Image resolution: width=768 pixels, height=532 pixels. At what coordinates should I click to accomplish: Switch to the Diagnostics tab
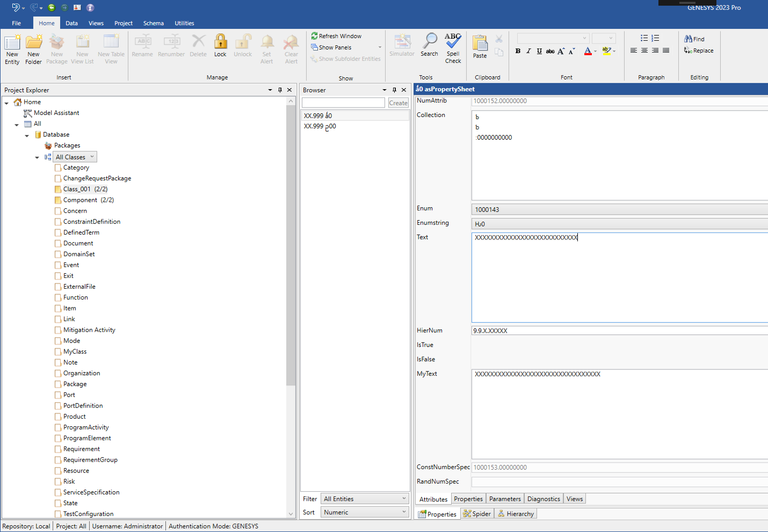543,499
